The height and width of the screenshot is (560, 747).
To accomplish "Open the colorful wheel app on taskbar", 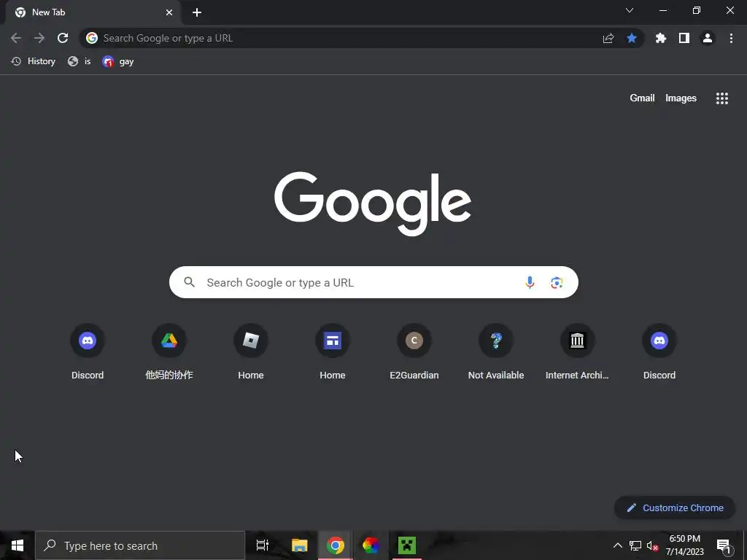I will click(371, 545).
